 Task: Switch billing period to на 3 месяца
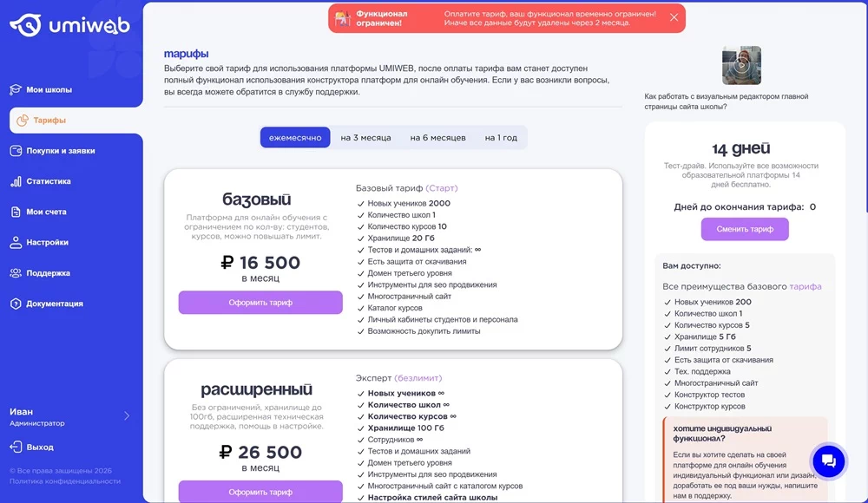tap(365, 138)
